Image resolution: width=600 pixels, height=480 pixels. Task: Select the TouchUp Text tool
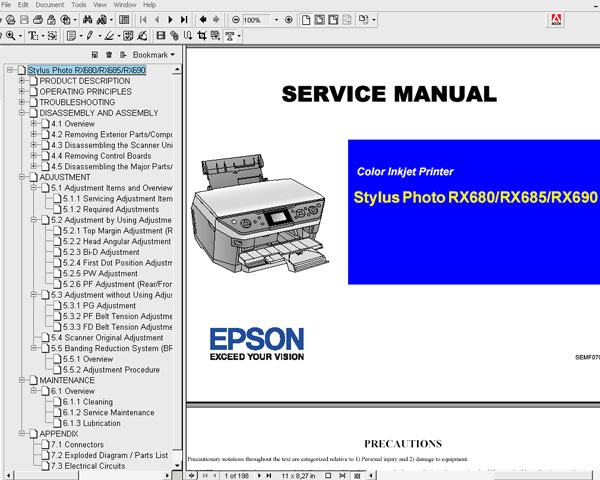pos(229,36)
